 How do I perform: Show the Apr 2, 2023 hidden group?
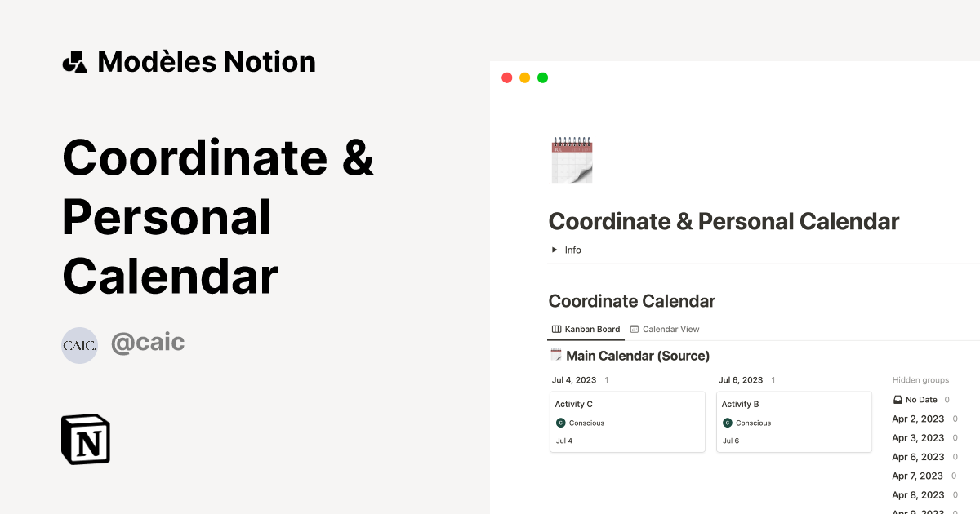917,419
